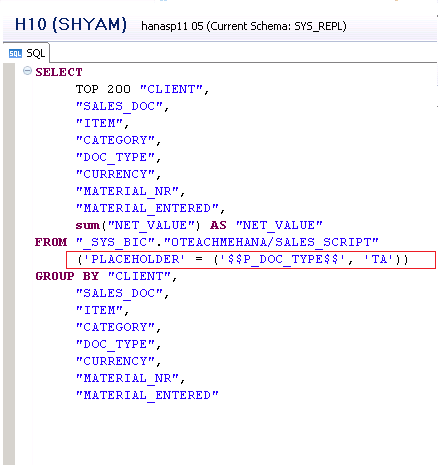Place cursor on the SELECT keyword
Viewport: 438px width, 465px height.
(x=59, y=72)
